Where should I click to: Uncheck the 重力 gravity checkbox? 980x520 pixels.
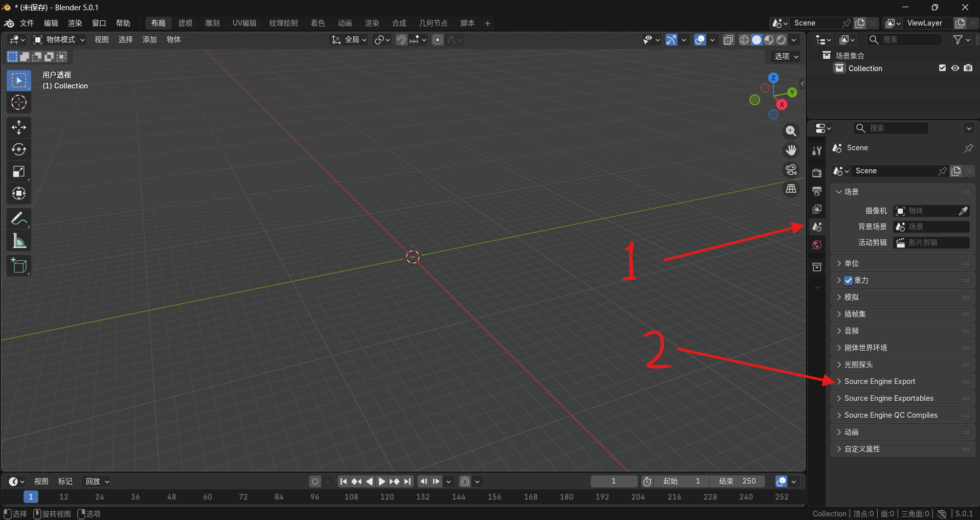click(x=848, y=280)
